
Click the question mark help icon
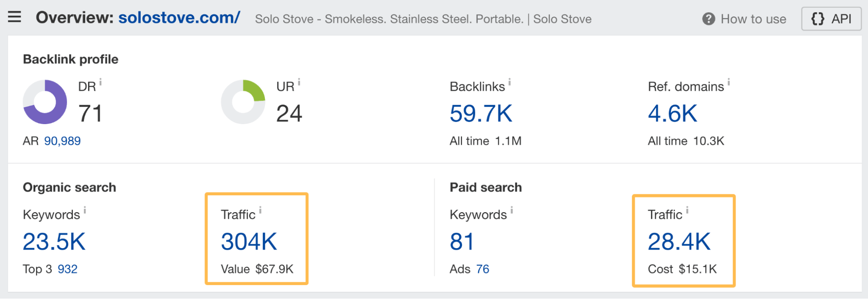click(708, 19)
